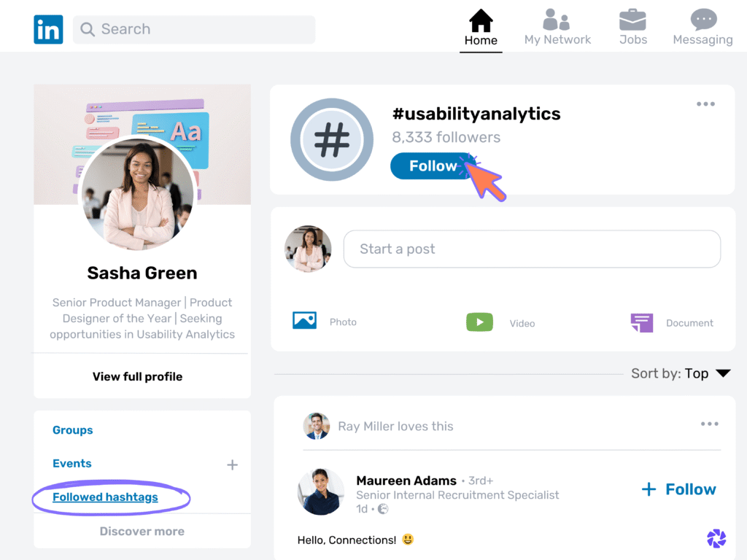
Task: Open My Network from navigation bar
Action: (x=557, y=22)
